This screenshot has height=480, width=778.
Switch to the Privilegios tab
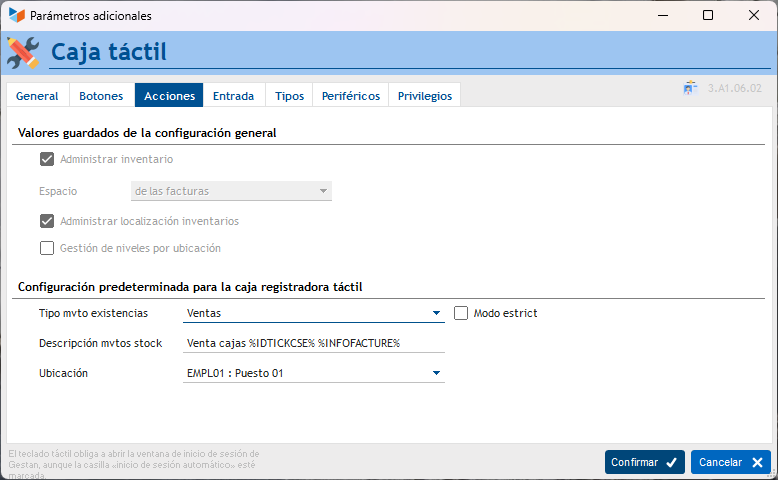click(x=424, y=96)
